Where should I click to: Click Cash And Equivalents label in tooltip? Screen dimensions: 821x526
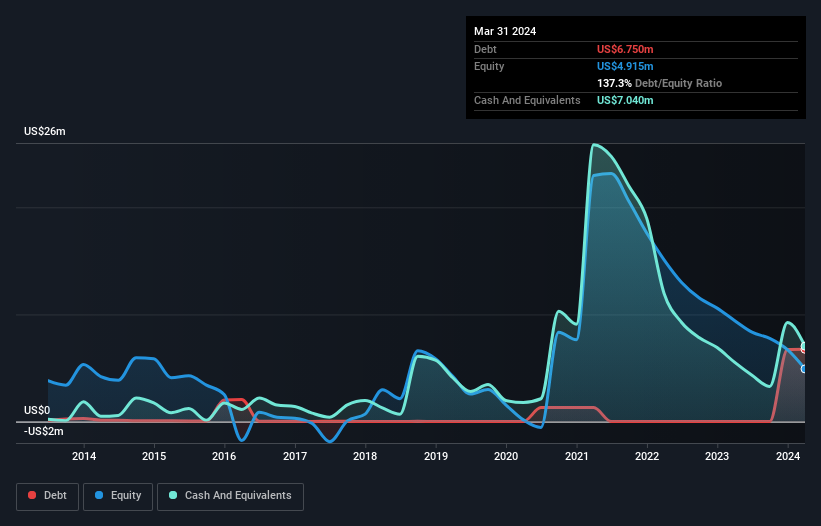click(x=527, y=100)
